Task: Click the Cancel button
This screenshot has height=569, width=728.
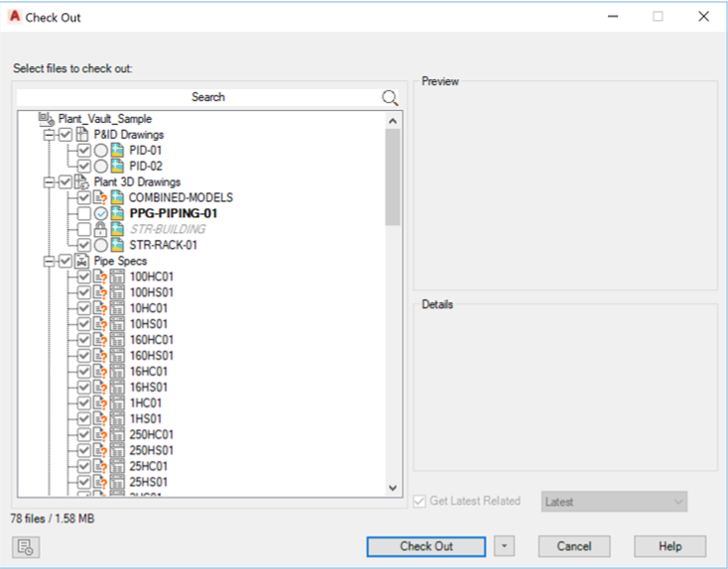Action: coord(574,547)
